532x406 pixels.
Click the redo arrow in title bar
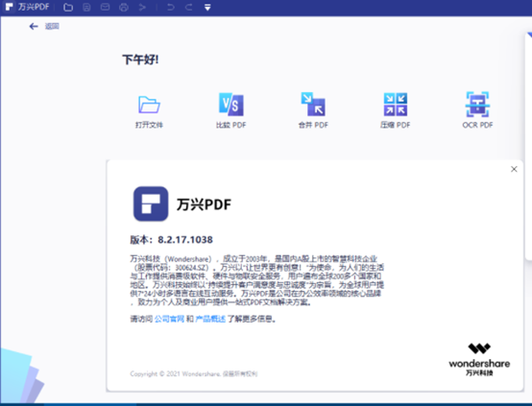[188, 7]
